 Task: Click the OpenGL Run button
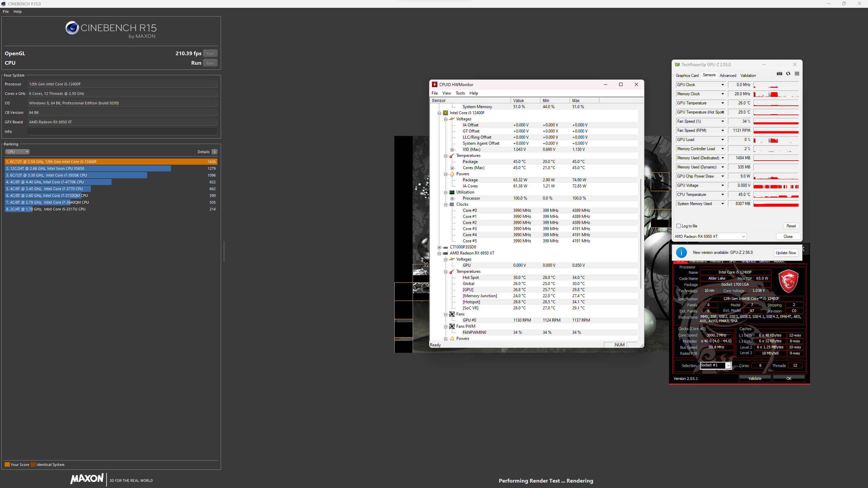tap(210, 54)
